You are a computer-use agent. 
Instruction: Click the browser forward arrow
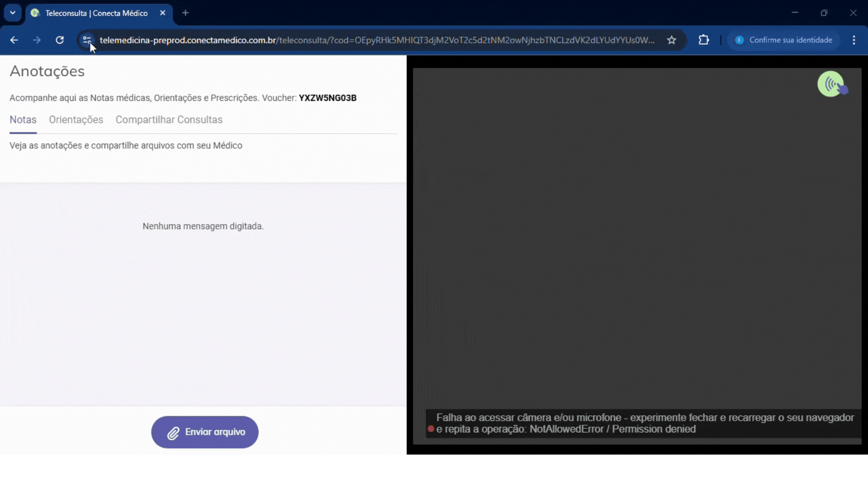(37, 40)
